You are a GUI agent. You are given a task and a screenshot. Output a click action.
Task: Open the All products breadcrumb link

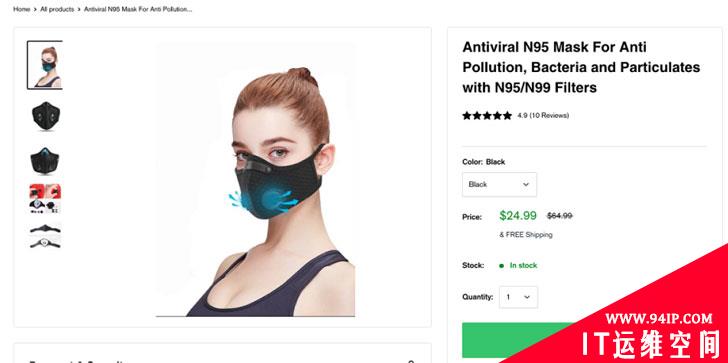57,9
